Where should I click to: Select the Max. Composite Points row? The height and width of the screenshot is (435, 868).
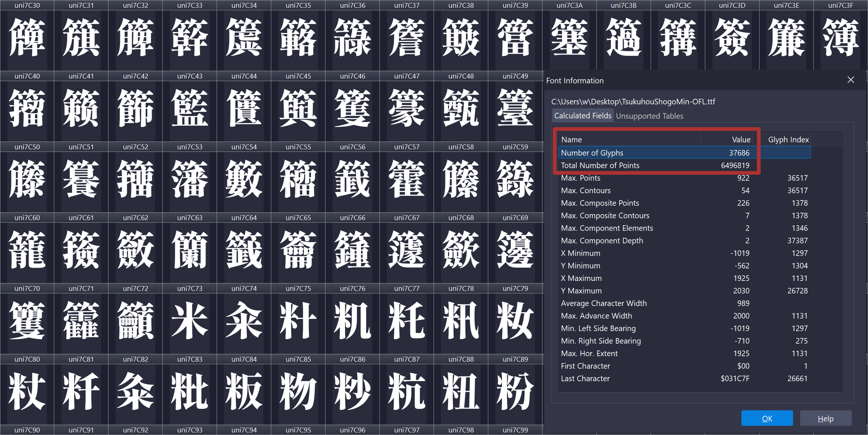coord(685,203)
